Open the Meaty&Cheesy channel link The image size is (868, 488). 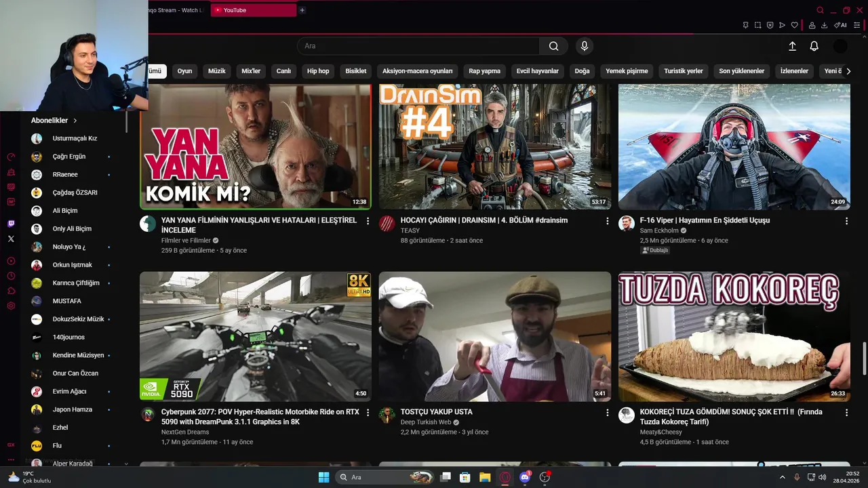661,432
